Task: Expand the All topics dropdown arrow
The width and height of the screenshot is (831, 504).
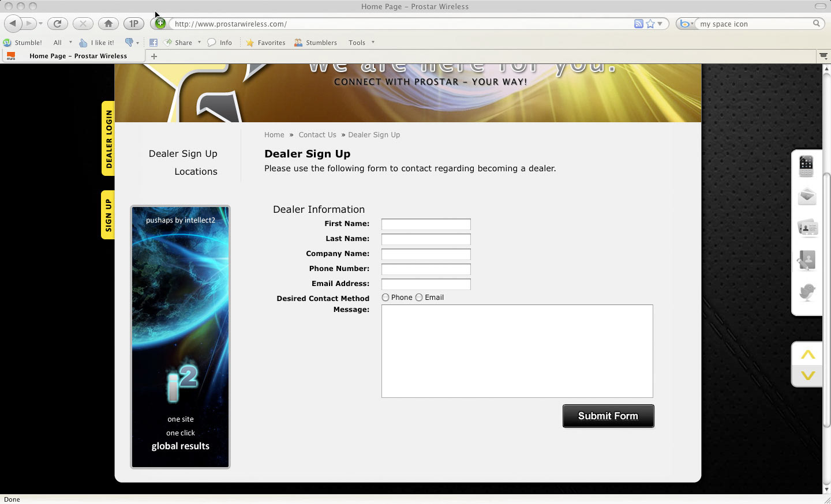Action: click(x=70, y=42)
